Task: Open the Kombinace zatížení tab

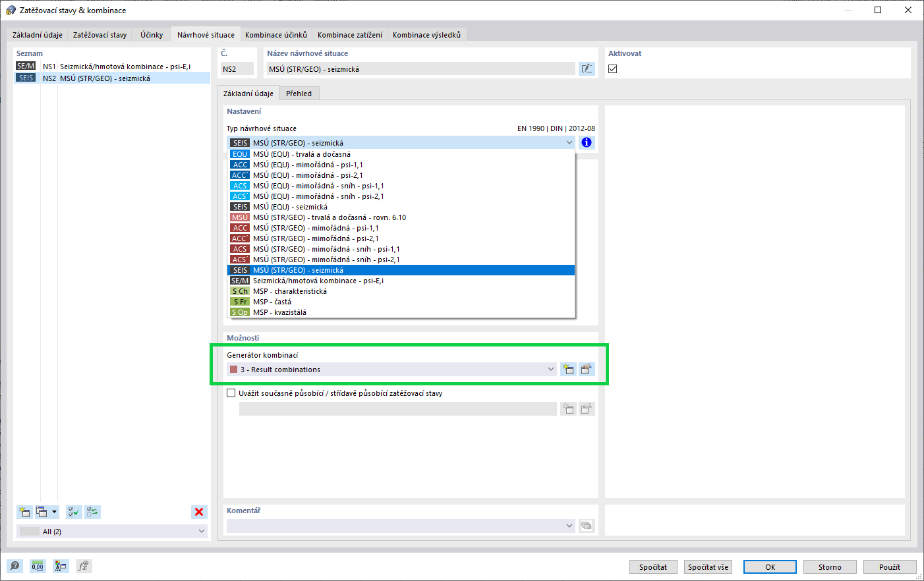Action: coord(350,35)
